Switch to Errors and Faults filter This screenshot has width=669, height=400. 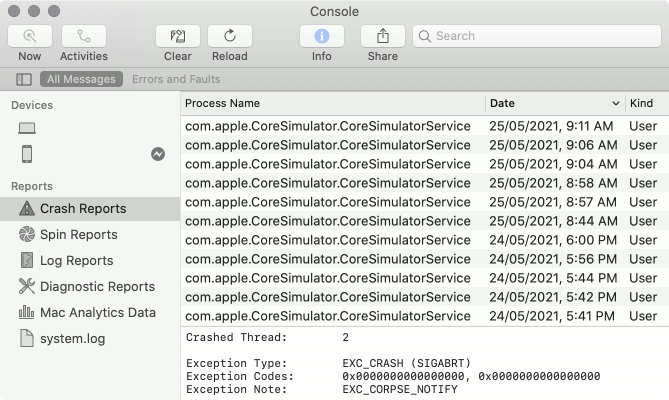pos(176,79)
